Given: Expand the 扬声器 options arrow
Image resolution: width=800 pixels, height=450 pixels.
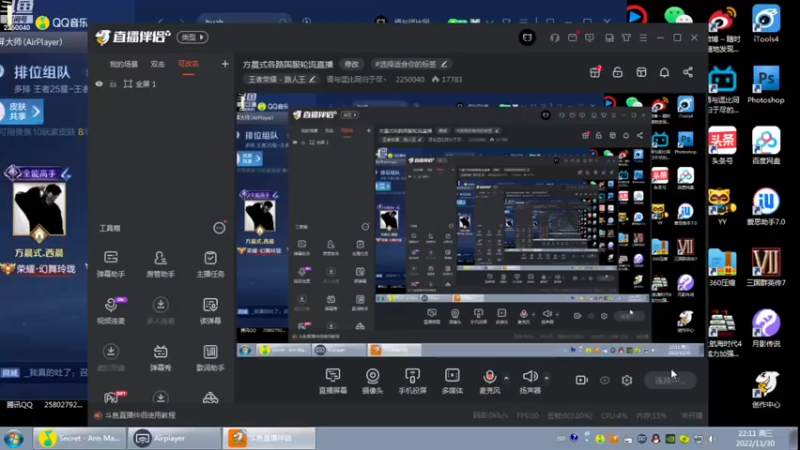Looking at the screenshot, I should (546, 378).
